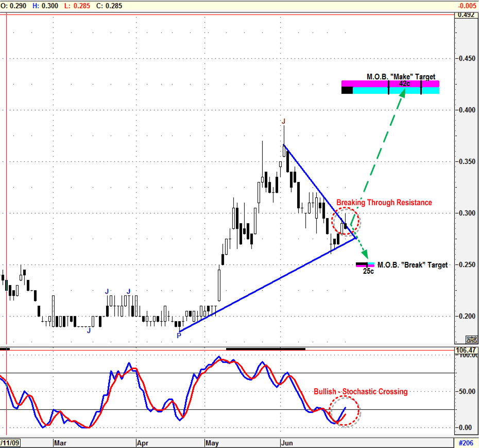The width and height of the screenshot is (479, 448).
Task: Select the /11/09 date box on time axis
Action: click(x=10, y=443)
